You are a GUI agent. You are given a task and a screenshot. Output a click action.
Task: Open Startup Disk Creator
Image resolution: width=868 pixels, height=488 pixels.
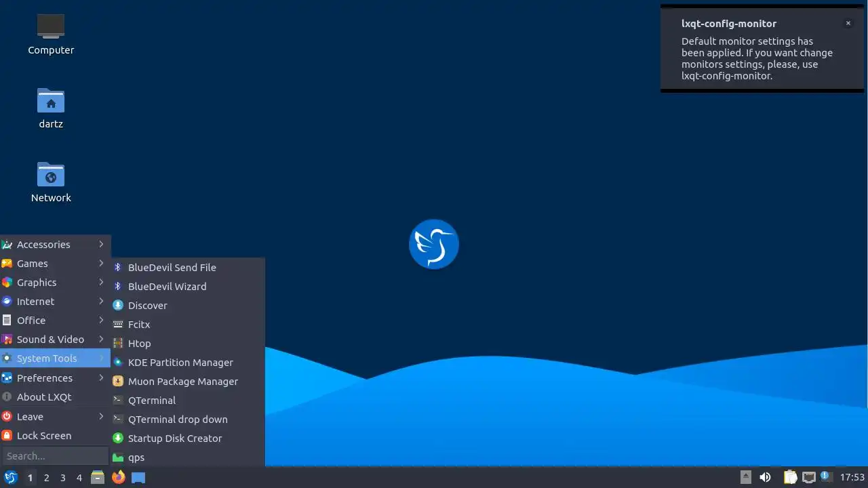coord(188,438)
